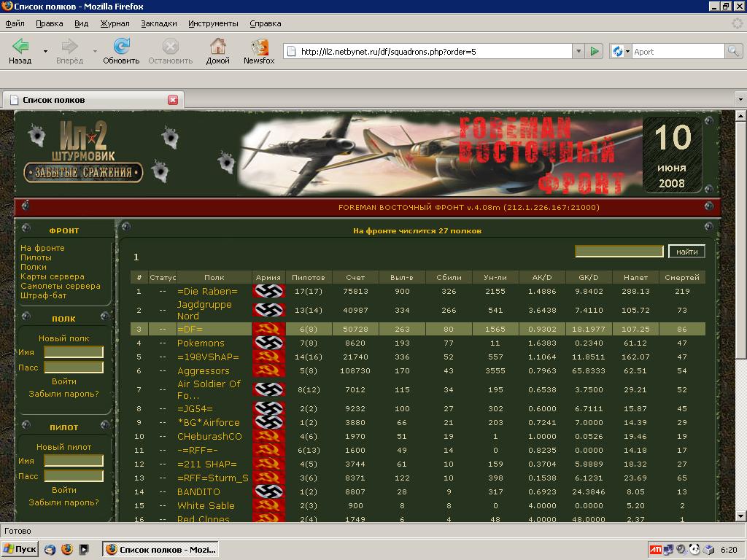Click the army flag icon in BANDITO row
The height and width of the screenshot is (560, 747).
(269, 491)
